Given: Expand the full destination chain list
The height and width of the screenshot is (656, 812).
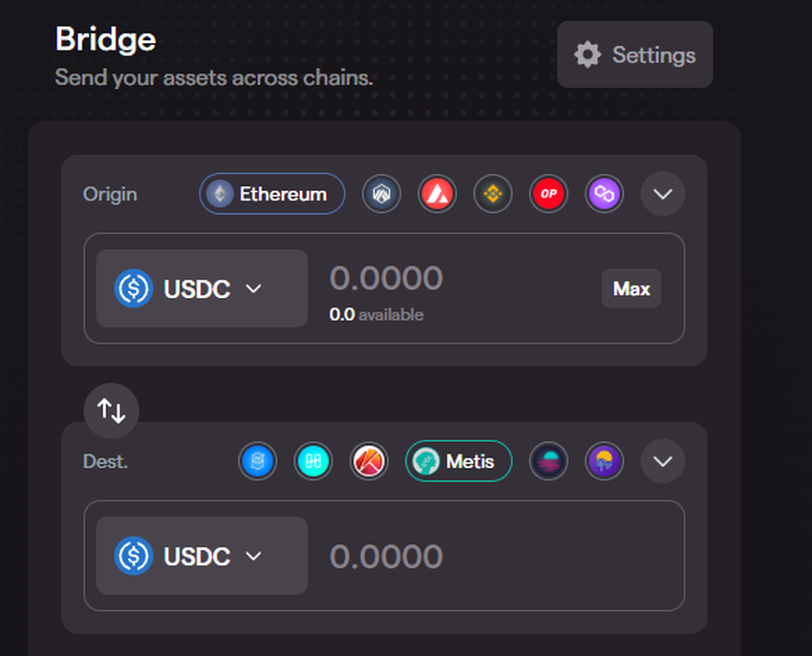Looking at the screenshot, I should 662,462.
